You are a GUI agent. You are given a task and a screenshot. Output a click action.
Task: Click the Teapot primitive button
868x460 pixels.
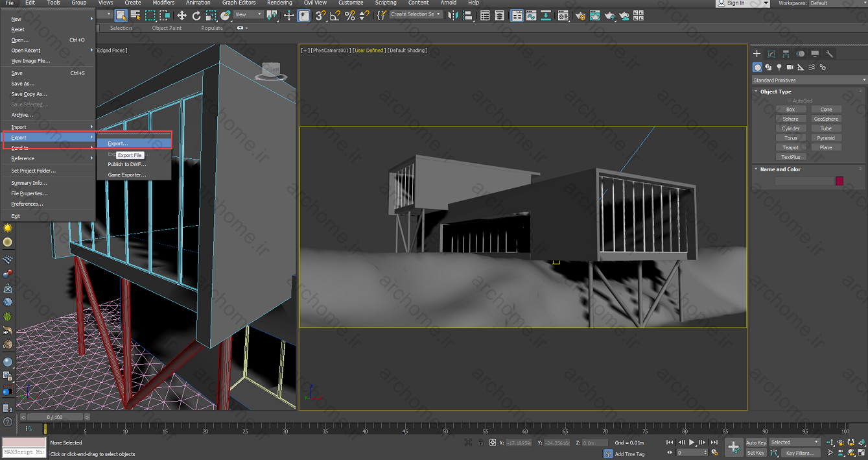[791, 147]
